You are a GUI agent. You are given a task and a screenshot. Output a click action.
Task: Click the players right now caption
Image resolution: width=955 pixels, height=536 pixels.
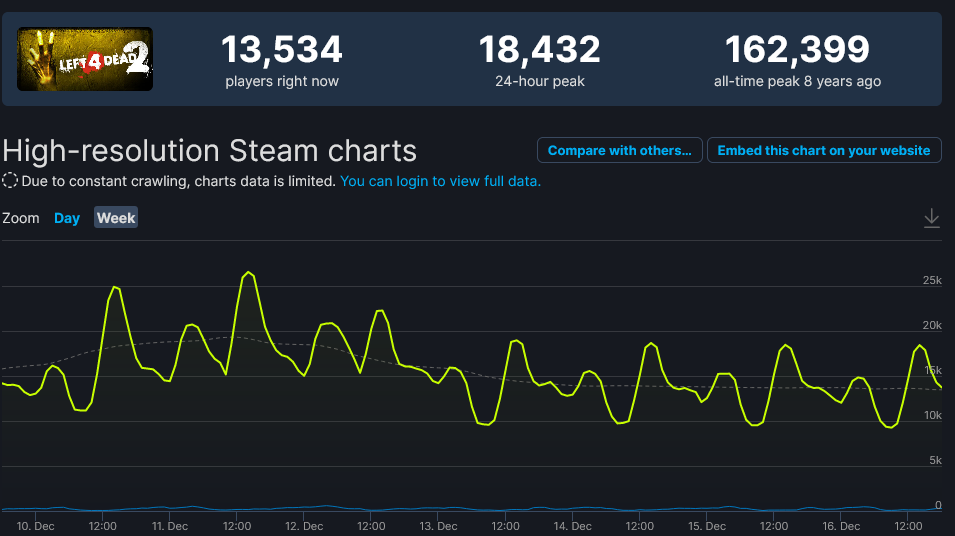pos(282,82)
